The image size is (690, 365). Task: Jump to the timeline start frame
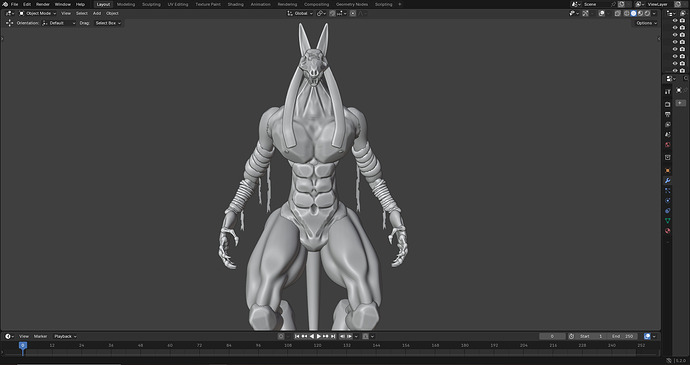297,336
